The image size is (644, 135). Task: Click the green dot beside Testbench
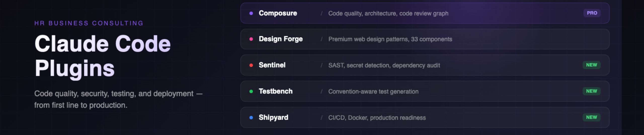[251, 92]
